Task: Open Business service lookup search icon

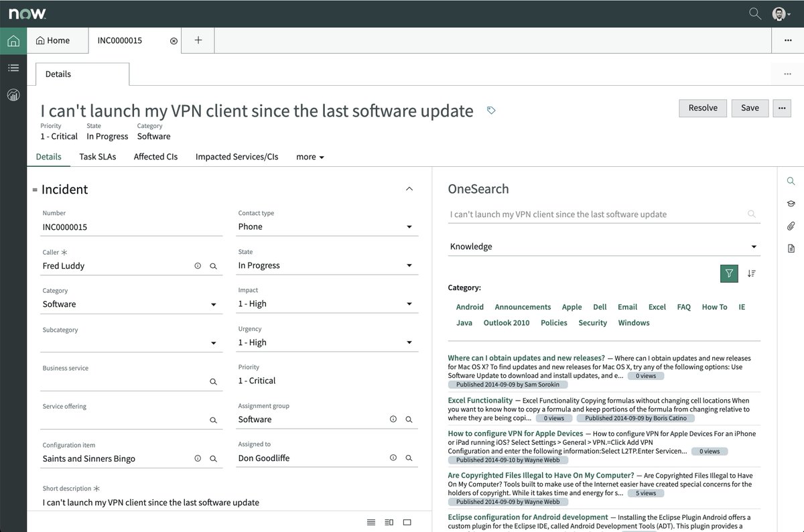Action: pyautogui.click(x=214, y=382)
